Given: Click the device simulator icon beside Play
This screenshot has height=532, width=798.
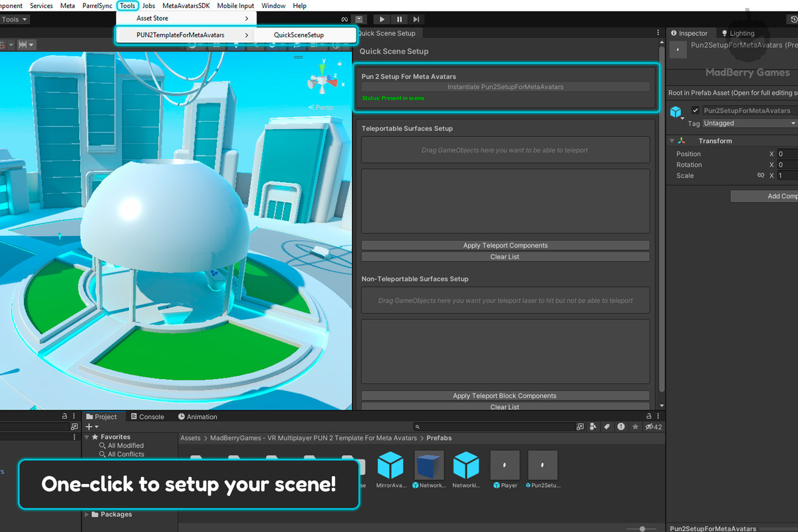Looking at the screenshot, I should 360,20.
